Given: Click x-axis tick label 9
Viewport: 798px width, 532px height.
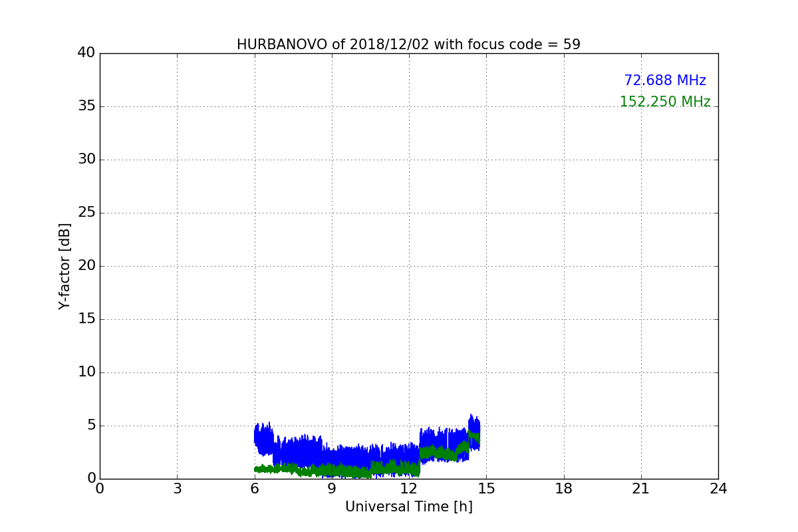Looking at the screenshot, I should point(332,489).
